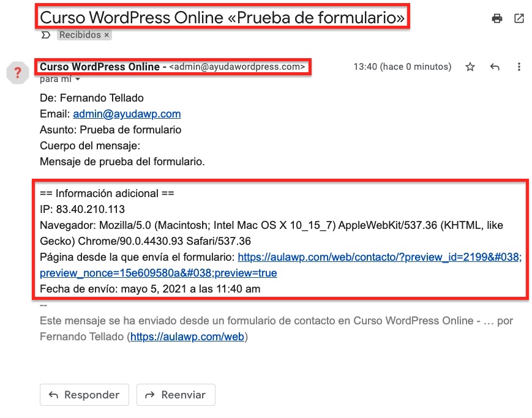Open the admin@ayudawp.com email link
The image size is (532, 418).
[127, 114]
